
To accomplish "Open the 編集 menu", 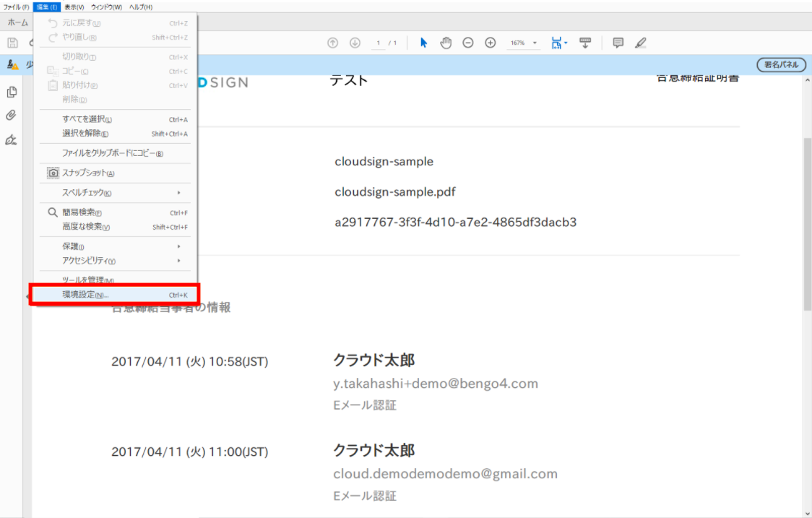I will coord(47,7).
